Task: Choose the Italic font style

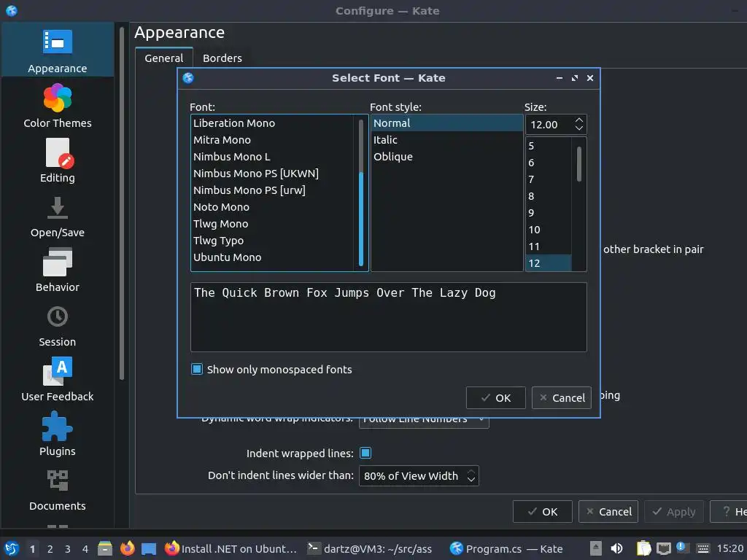Action: (447, 140)
